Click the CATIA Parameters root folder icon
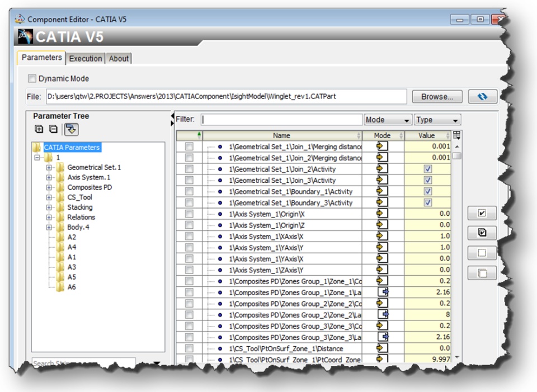The image size is (537, 392). (37, 147)
